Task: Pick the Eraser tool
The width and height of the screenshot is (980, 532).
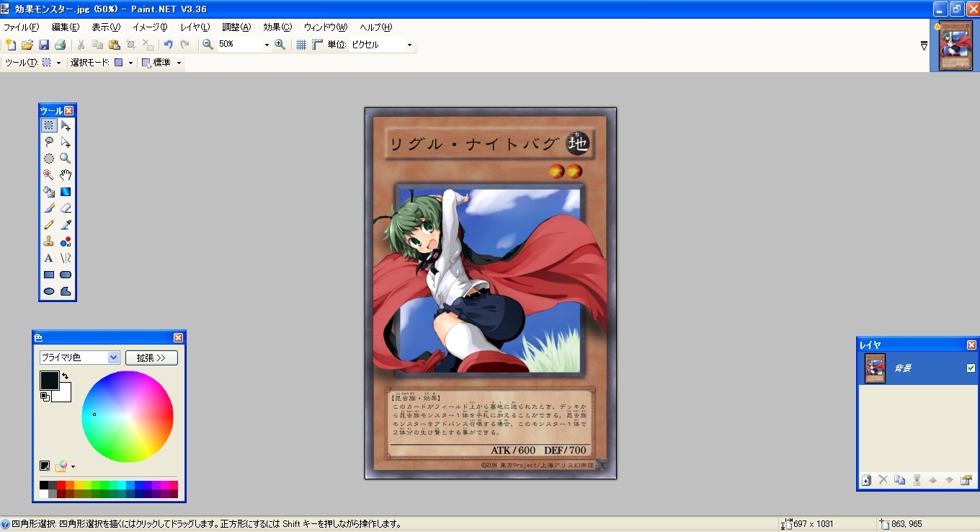Action: [x=66, y=208]
